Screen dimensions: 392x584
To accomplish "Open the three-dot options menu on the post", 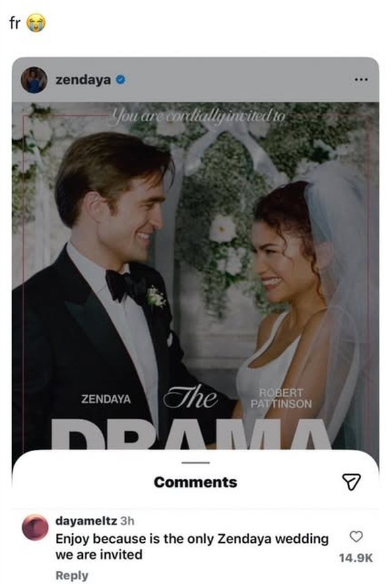I will point(360,79).
